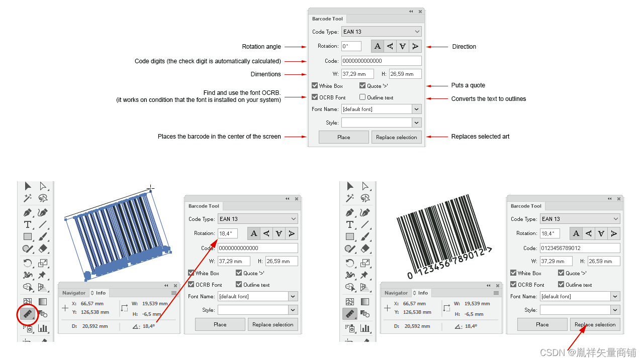644x362 pixels.
Task: Pick Symbol Sprayer tool beside black barcode
Action: pyautogui.click(x=350, y=328)
